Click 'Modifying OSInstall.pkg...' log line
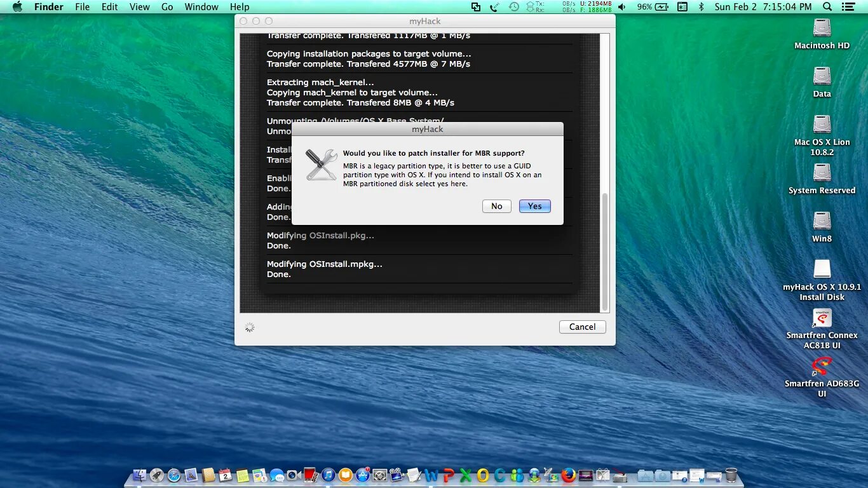 pos(320,235)
